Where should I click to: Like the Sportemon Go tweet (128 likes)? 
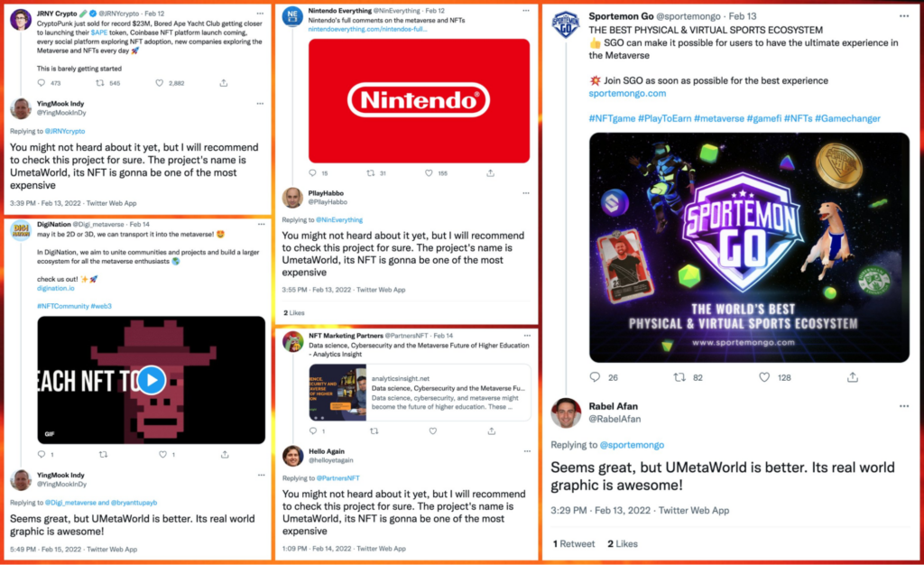point(763,377)
